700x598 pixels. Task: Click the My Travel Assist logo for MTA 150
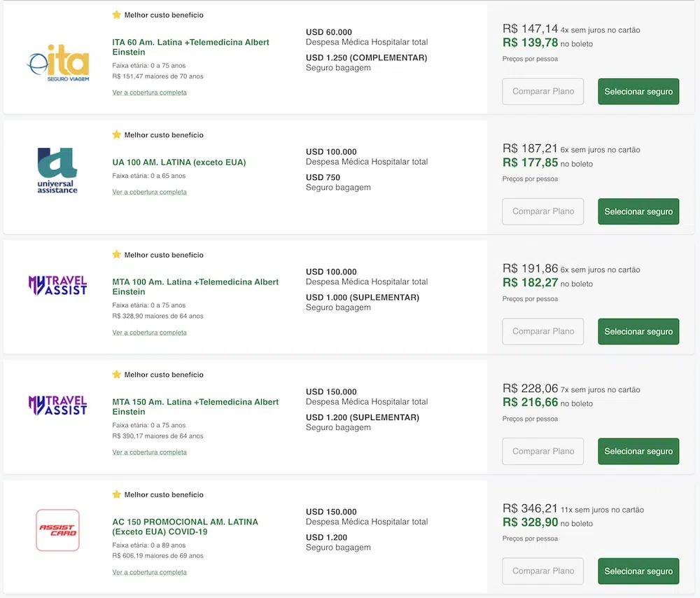point(57,405)
